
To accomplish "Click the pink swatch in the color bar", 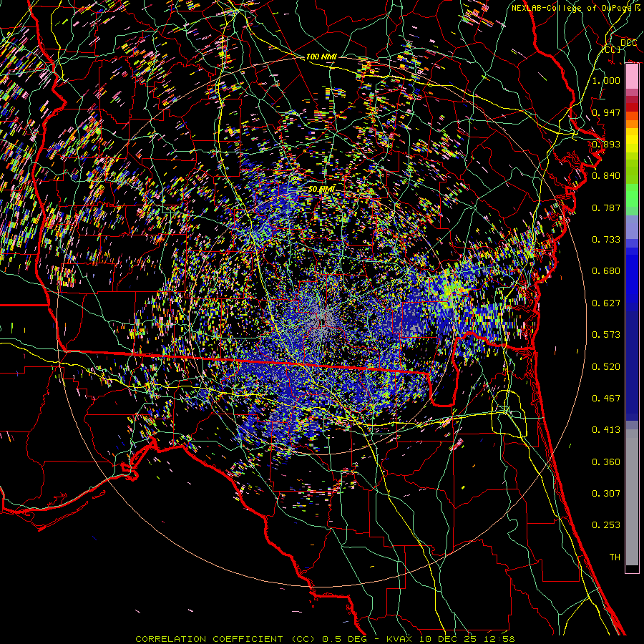I will click(x=632, y=77).
